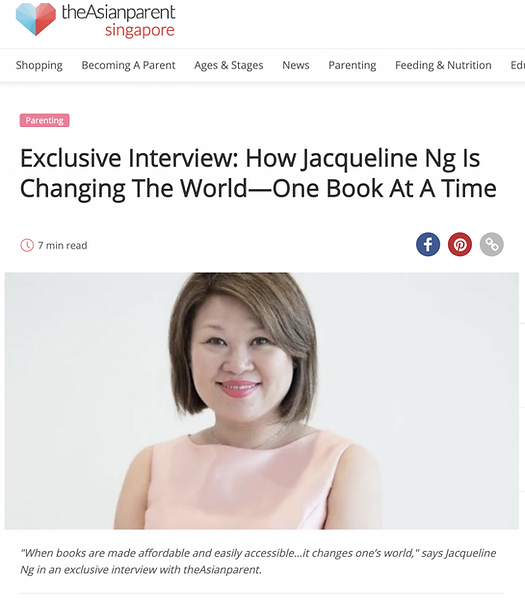The width and height of the screenshot is (525, 600).
Task: Open Feeding & Nutrition menu
Action: tap(443, 65)
